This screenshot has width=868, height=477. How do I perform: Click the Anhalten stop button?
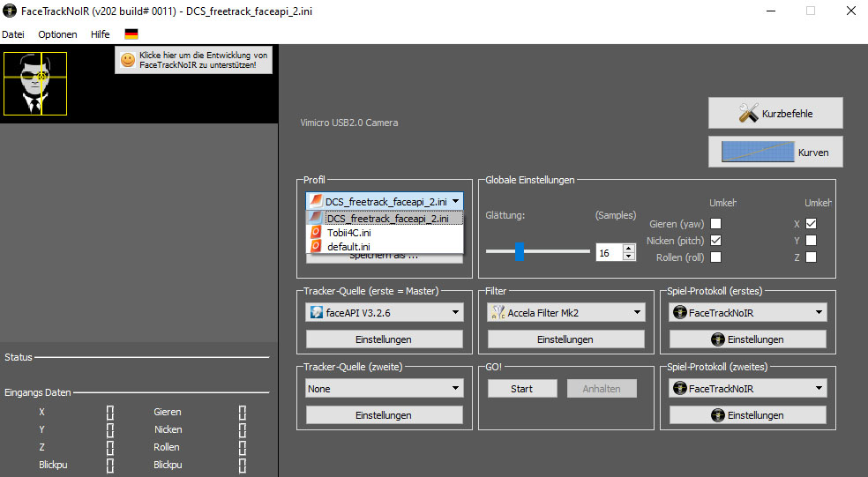tap(602, 389)
